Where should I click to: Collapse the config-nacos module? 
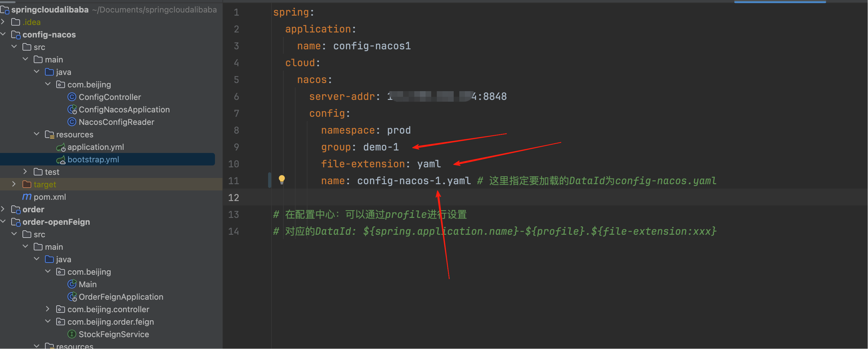coord(3,34)
